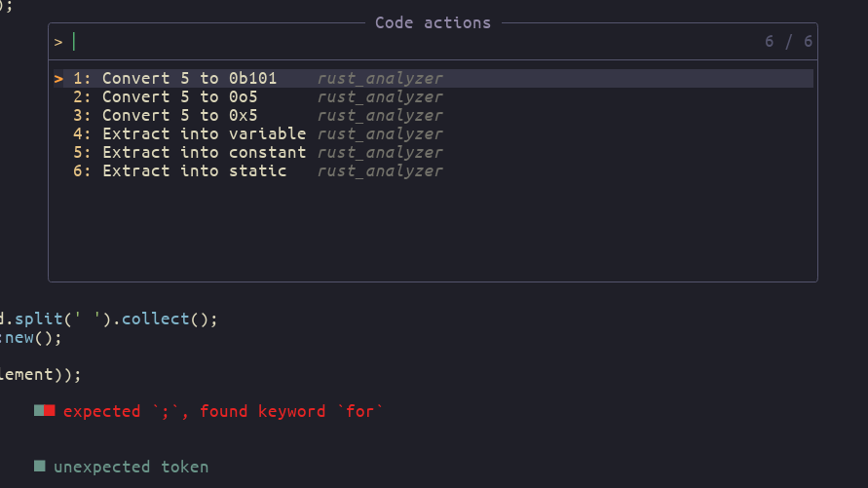Click the prompt chevron in the search box
This screenshot has width=868, height=488.
(x=58, y=41)
